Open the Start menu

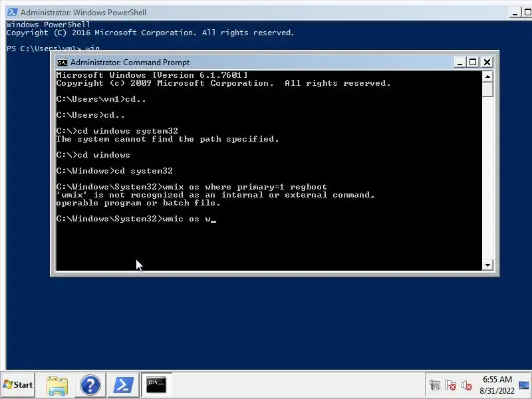18,385
